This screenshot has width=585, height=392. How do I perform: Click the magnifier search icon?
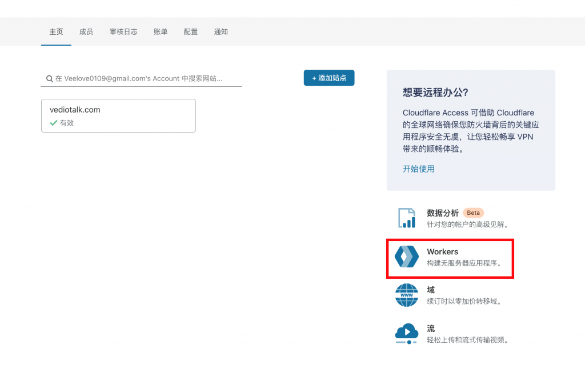pos(49,79)
